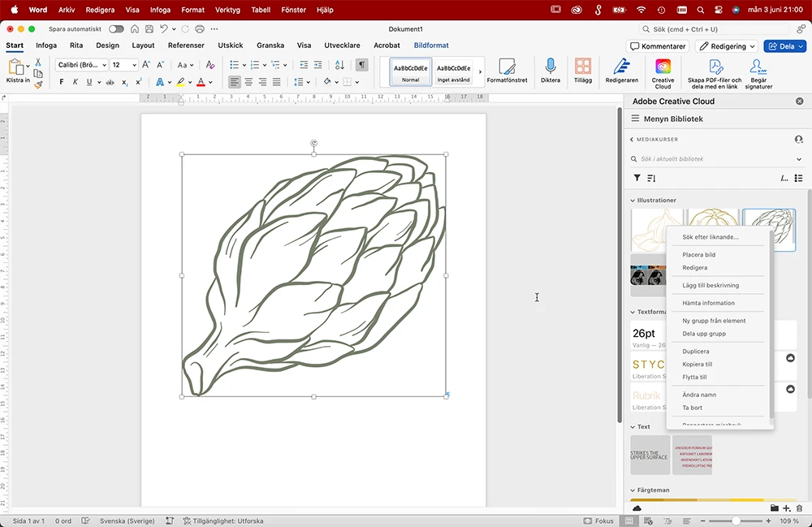
Task: Open the Tillägg add-ins
Action: pyautogui.click(x=582, y=71)
